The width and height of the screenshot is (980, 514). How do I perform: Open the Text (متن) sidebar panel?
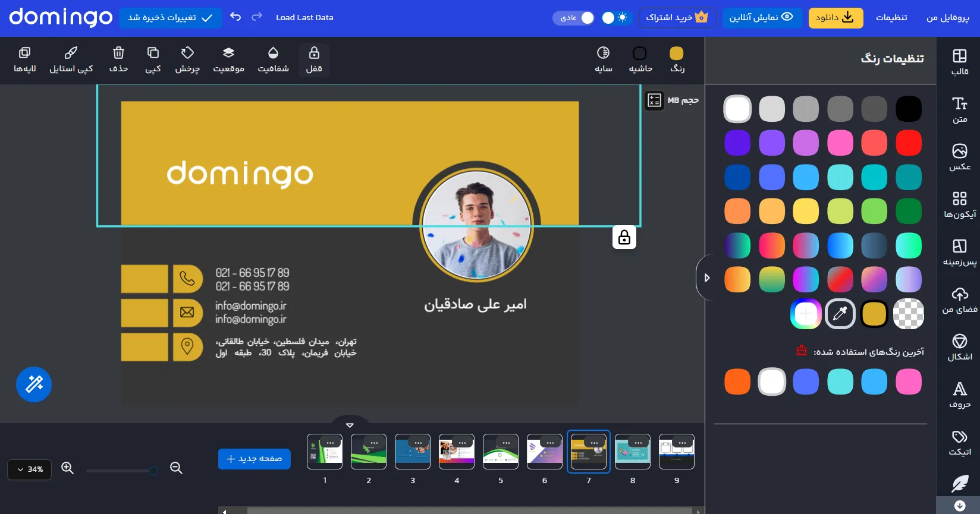pos(960,110)
